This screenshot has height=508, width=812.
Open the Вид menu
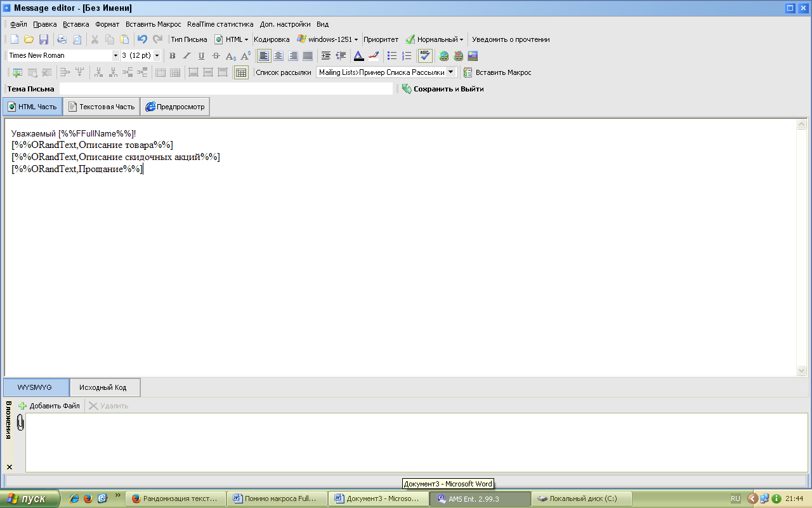click(x=322, y=24)
